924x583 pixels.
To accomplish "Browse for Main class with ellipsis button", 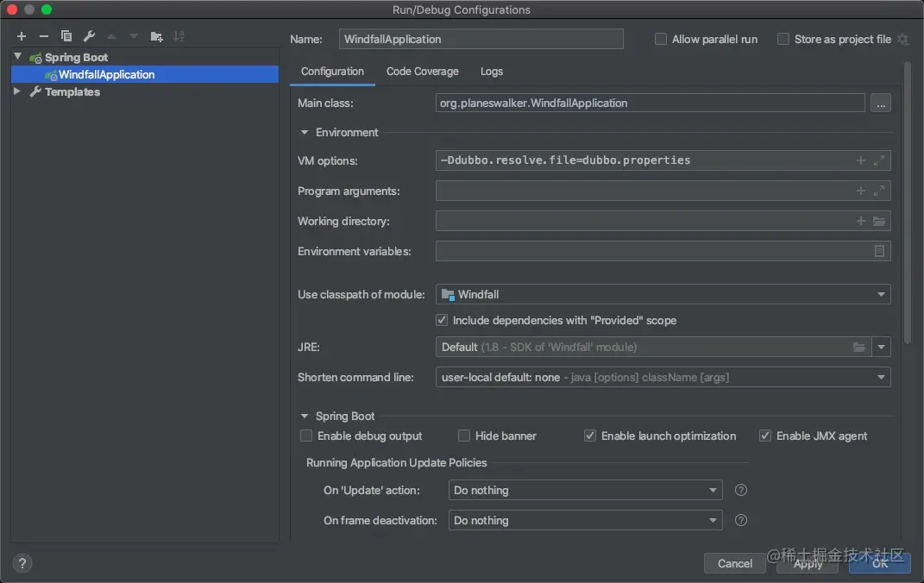I will pos(881,103).
